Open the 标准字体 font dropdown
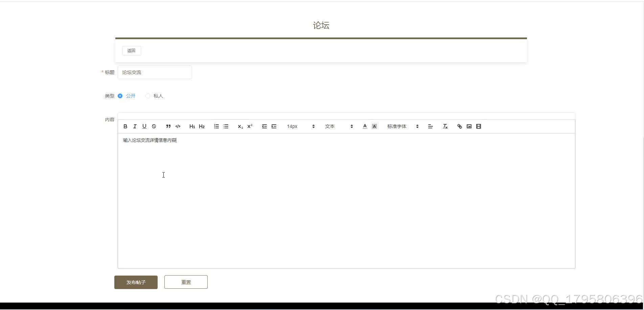Screen dimensions: 644x310 coord(403,126)
